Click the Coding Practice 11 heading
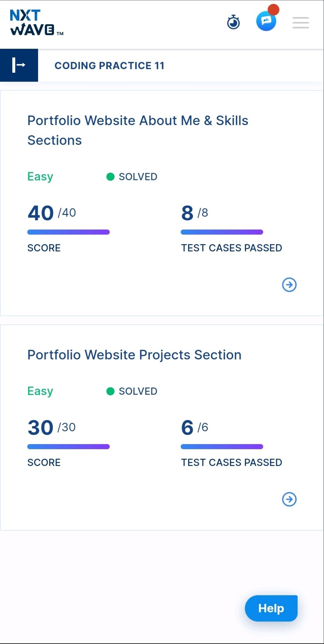Screen dimensions: 324x644 tap(109, 66)
